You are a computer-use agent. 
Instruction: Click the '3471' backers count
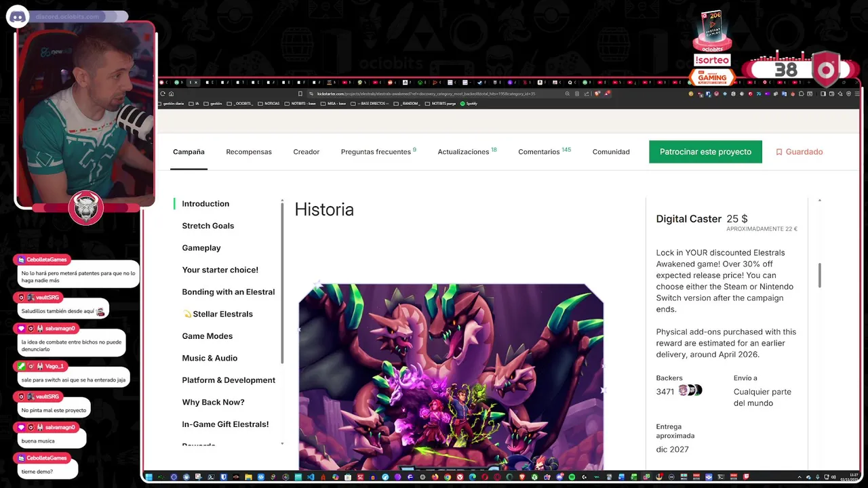click(665, 392)
